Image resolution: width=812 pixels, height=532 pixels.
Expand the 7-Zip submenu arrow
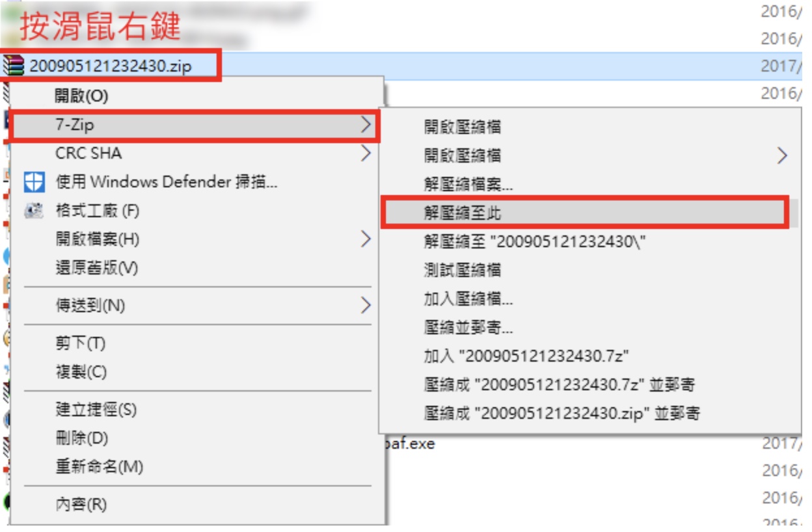click(x=366, y=124)
